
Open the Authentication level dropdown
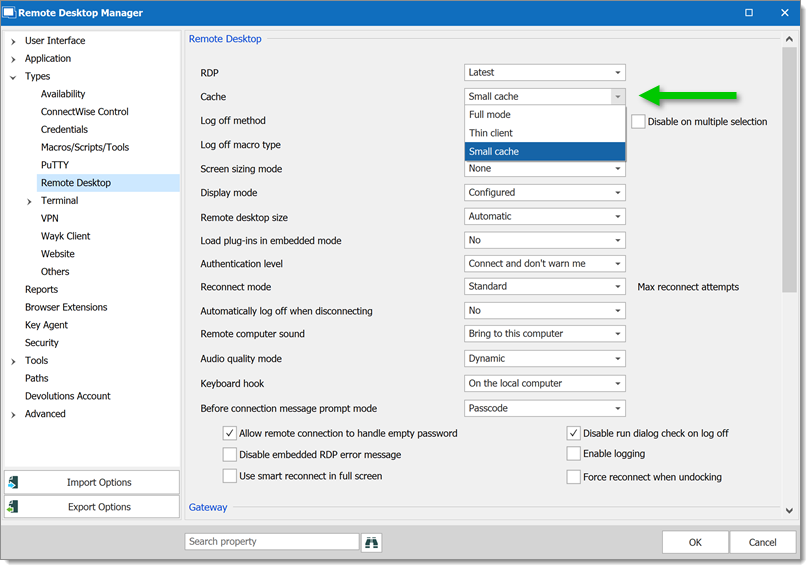[x=545, y=264]
